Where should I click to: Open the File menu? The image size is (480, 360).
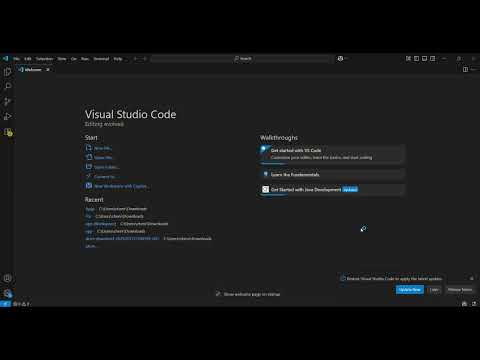(x=16, y=59)
